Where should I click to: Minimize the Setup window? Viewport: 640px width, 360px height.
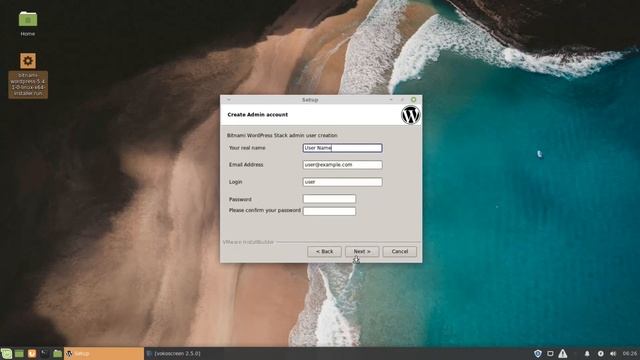pos(391,100)
